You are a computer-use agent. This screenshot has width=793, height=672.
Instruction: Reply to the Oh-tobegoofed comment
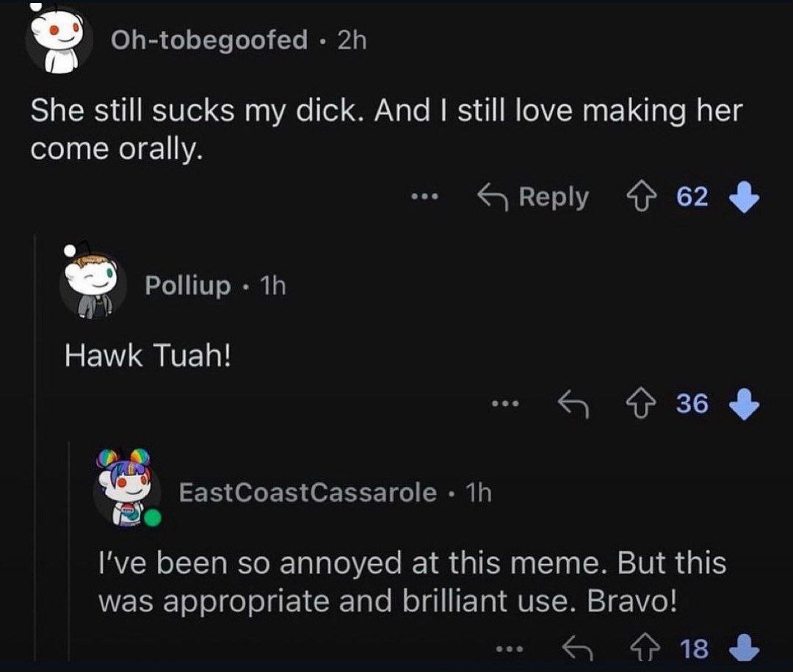534,197
